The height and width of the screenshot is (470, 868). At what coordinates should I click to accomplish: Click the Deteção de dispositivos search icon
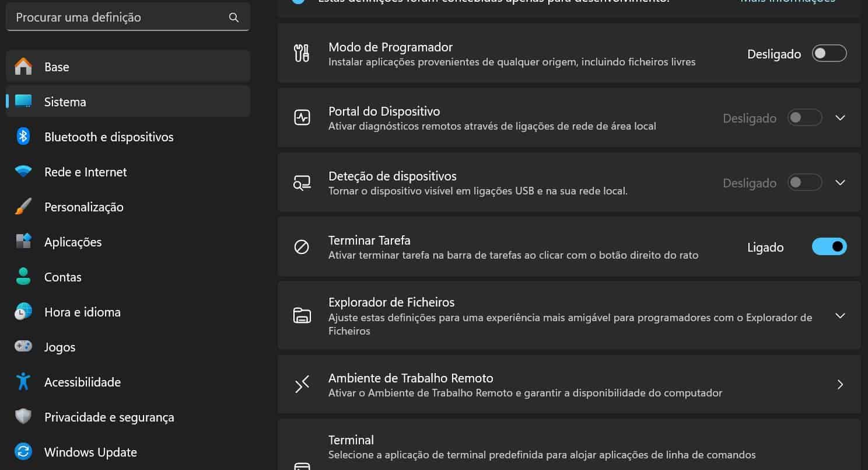tap(302, 183)
